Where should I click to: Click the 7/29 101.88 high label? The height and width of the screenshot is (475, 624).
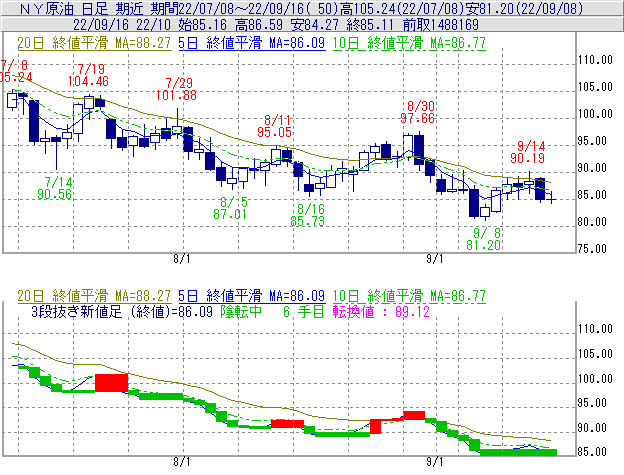point(176,89)
